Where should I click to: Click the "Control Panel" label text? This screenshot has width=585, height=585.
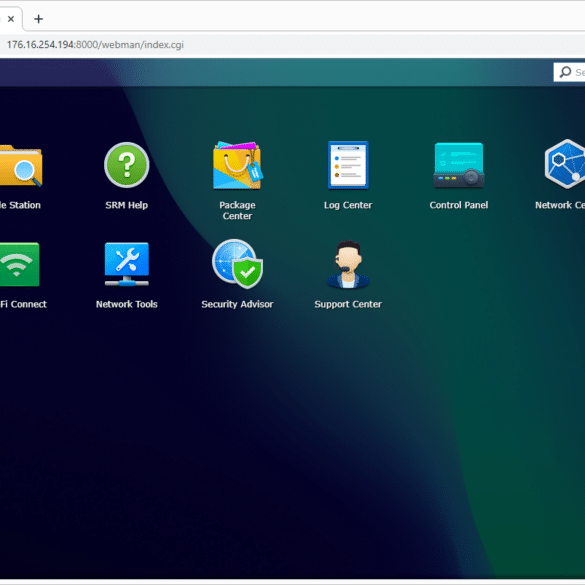coord(459,205)
